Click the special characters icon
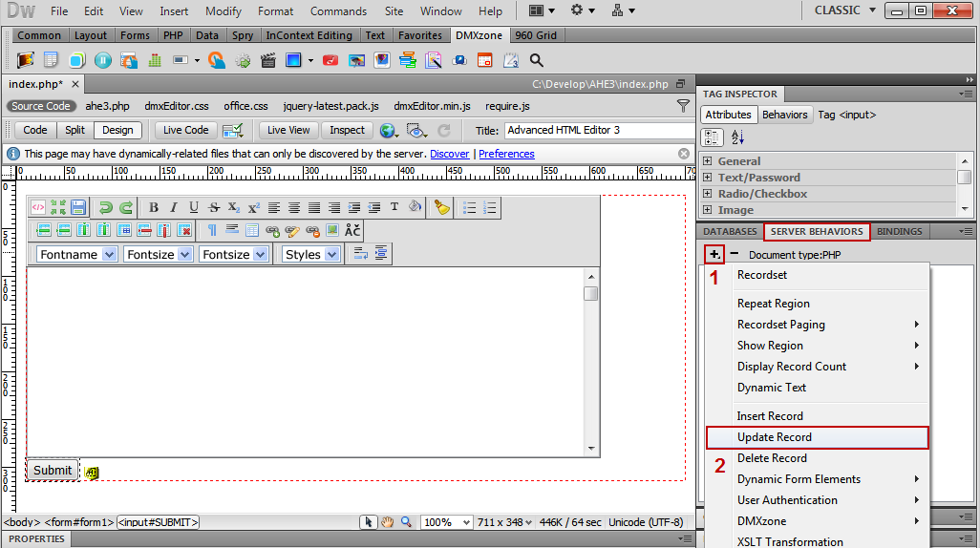Viewport: 980px width, 548px height. (x=352, y=231)
